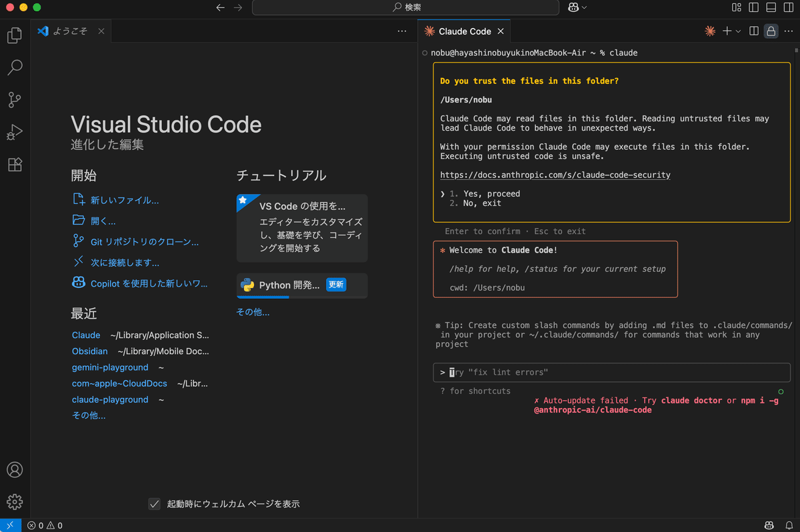
Task: Open the Copilot dropdown in title bar
Action: point(577,7)
